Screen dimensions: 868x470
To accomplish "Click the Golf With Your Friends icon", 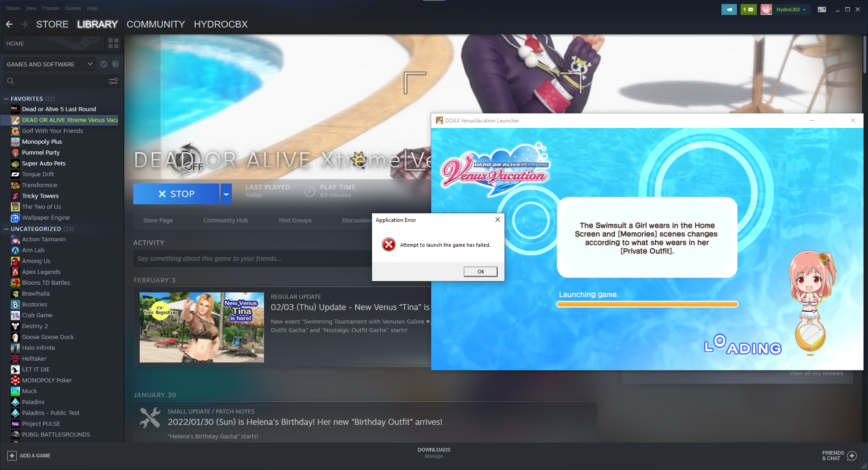I will [x=15, y=131].
